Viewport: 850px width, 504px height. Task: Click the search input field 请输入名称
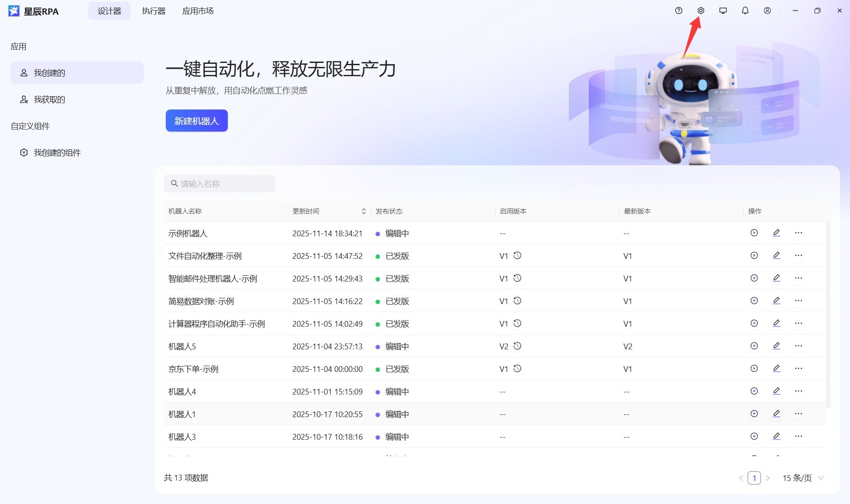(219, 183)
